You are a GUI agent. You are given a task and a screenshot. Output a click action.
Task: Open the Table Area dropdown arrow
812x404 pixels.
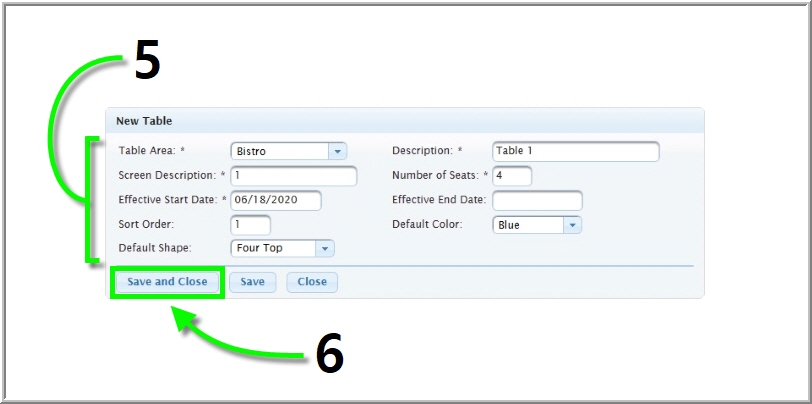click(x=337, y=151)
